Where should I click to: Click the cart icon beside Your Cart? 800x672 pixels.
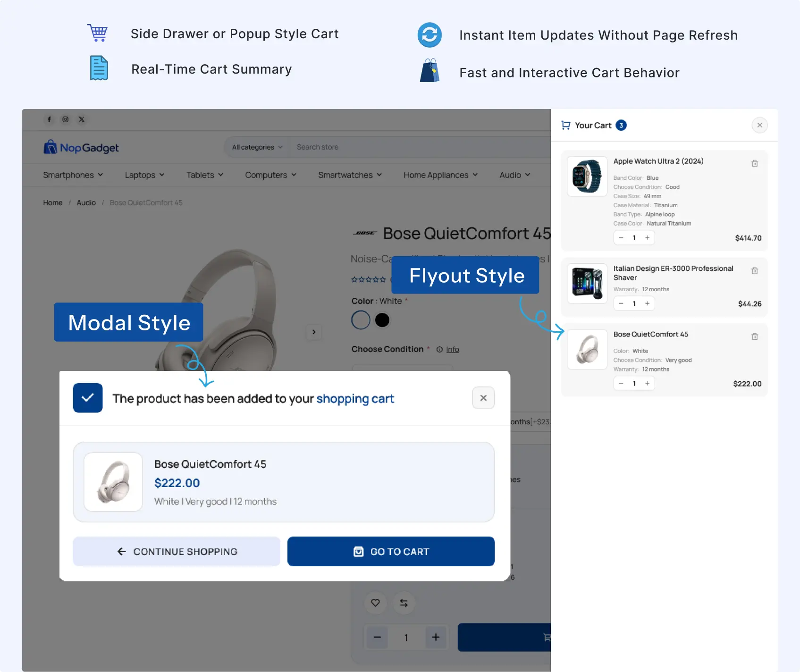click(566, 125)
